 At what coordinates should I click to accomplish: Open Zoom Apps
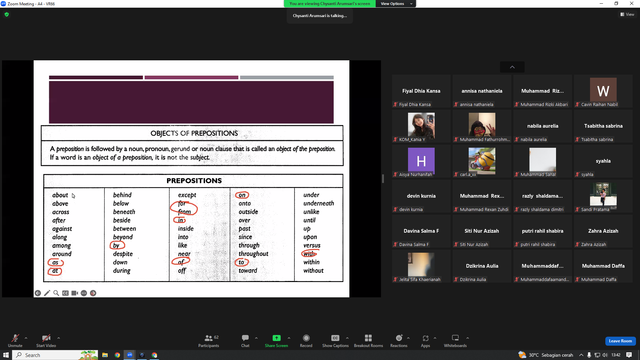coord(425,340)
